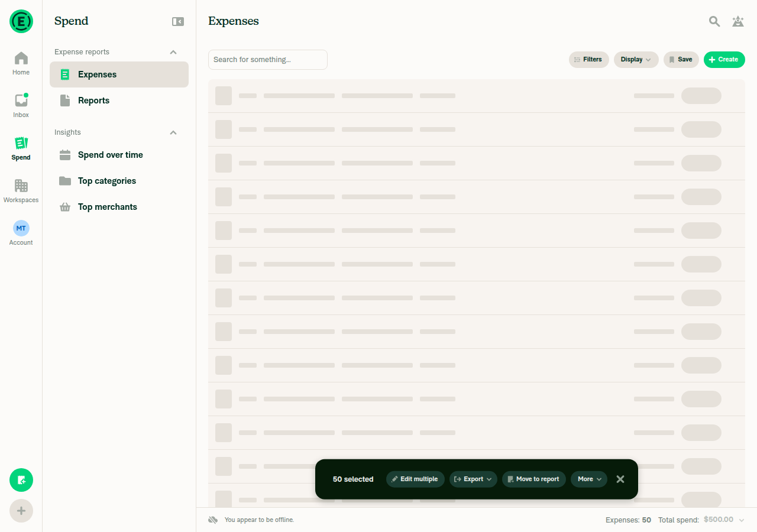Click 'You appear to be offline.' text
The width and height of the screenshot is (757, 532).
259,520
